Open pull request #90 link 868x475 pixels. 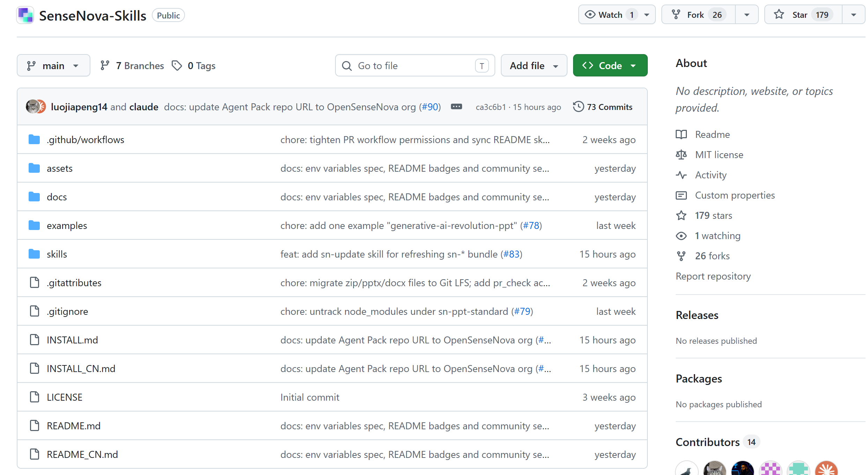click(x=430, y=107)
